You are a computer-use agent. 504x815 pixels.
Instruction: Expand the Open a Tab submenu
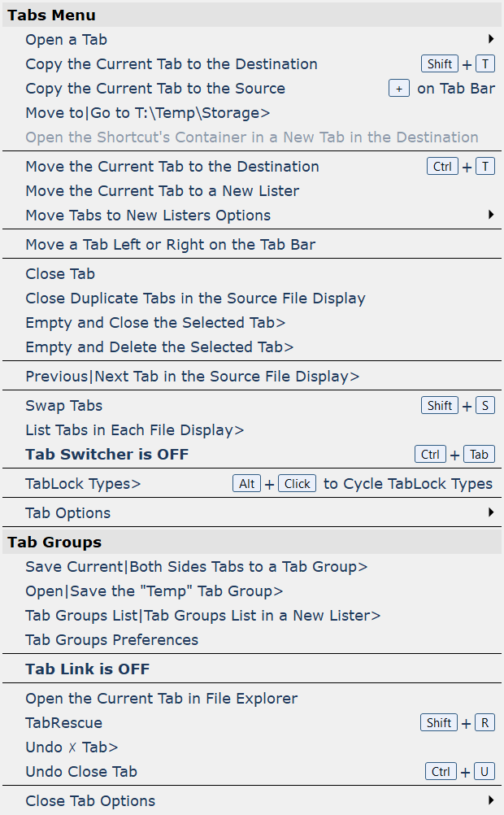(x=66, y=39)
